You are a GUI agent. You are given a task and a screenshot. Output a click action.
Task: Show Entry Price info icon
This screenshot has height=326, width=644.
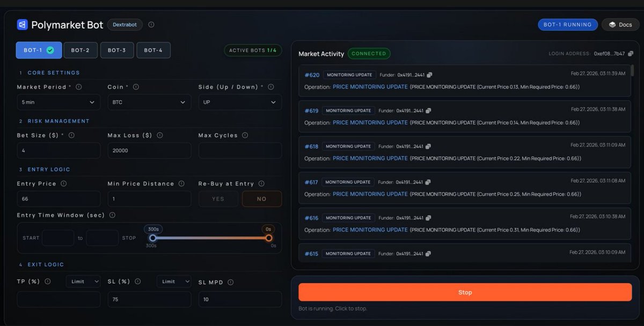click(63, 183)
